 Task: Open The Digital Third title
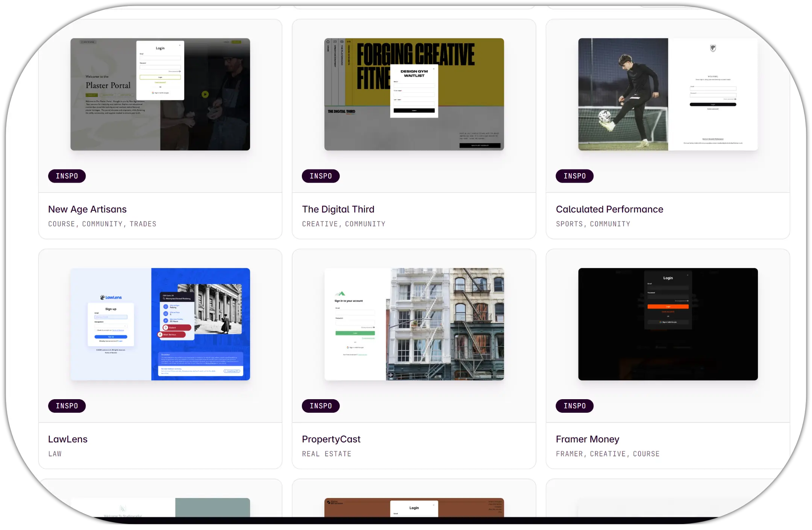[338, 209]
